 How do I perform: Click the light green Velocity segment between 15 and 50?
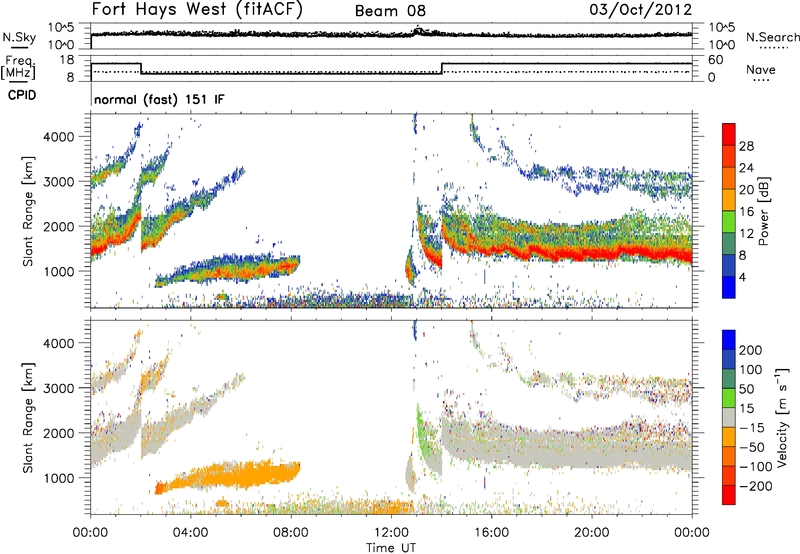[729, 398]
